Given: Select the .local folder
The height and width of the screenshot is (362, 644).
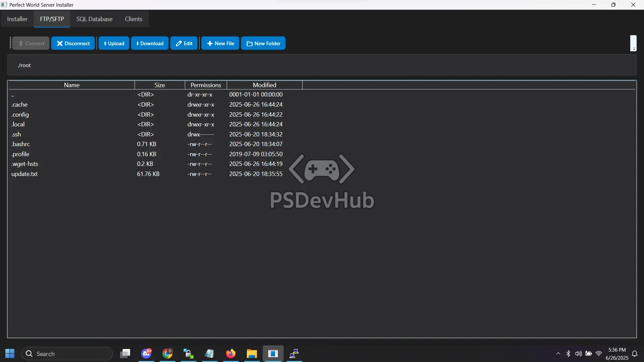Looking at the screenshot, I should pos(322,124).
